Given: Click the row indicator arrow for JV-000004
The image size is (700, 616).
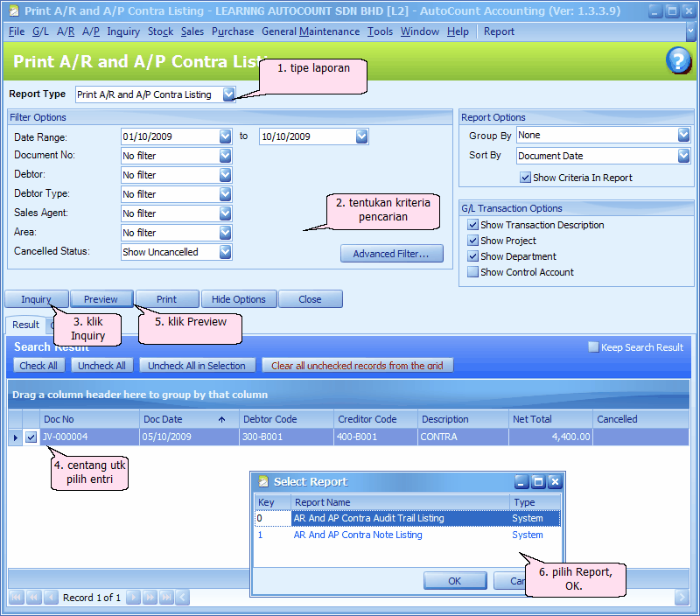Looking at the screenshot, I should [15, 437].
